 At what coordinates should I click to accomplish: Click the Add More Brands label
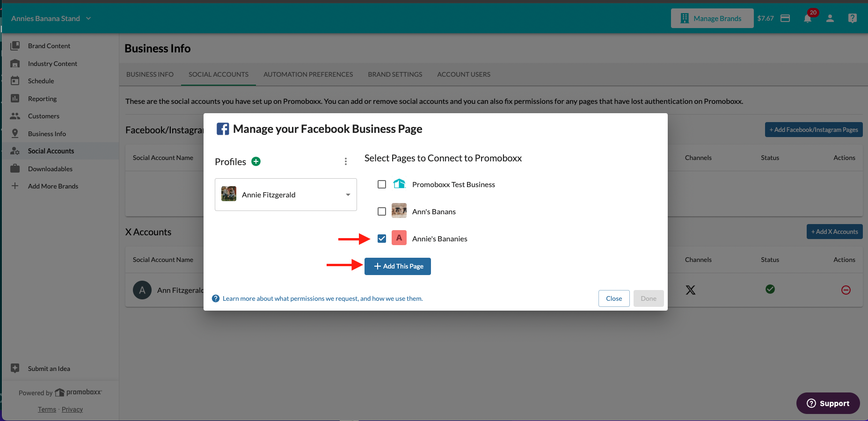coord(53,186)
